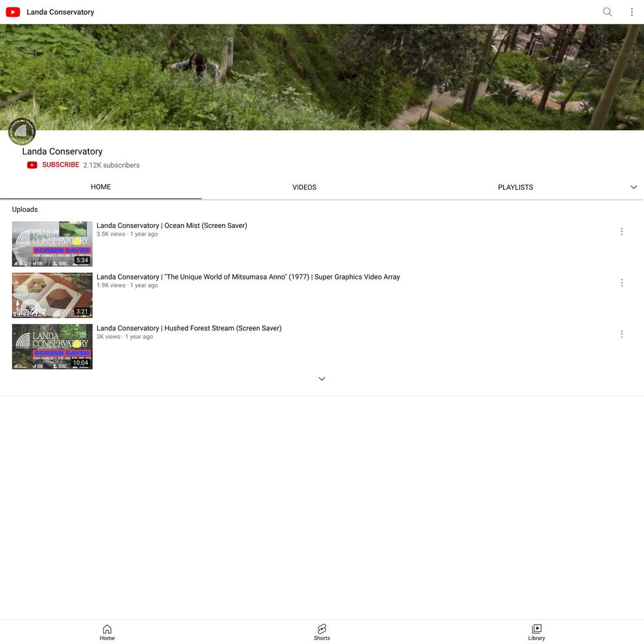Click '3.5K views · 1 year ago' text
644x644 pixels.
tap(128, 234)
